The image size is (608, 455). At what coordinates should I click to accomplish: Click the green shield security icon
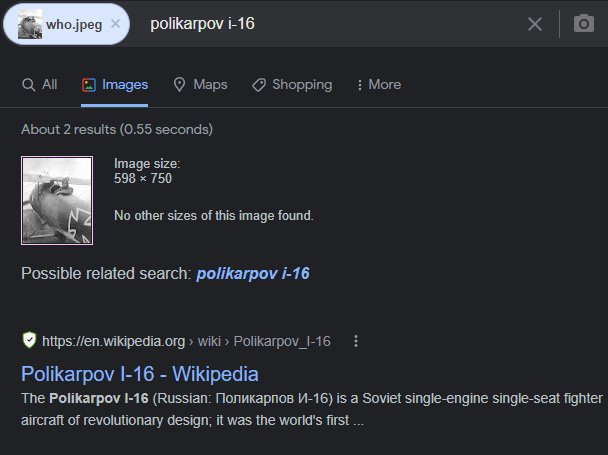[x=29, y=341]
